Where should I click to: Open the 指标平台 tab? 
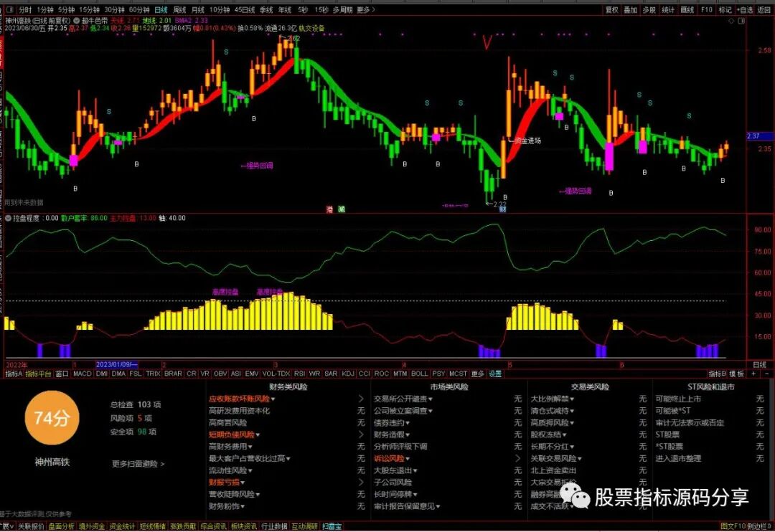(39, 374)
